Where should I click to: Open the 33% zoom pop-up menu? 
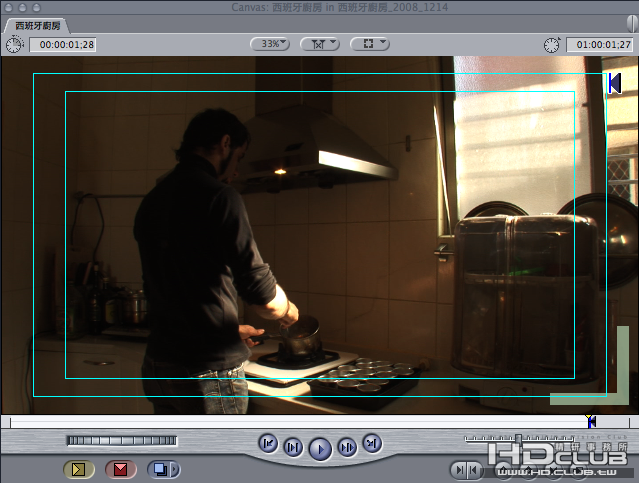[x=270, y=44]
